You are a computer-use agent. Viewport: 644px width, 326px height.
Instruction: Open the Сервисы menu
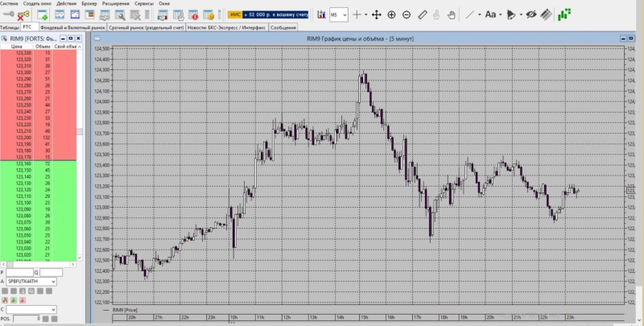click(144, 3)
